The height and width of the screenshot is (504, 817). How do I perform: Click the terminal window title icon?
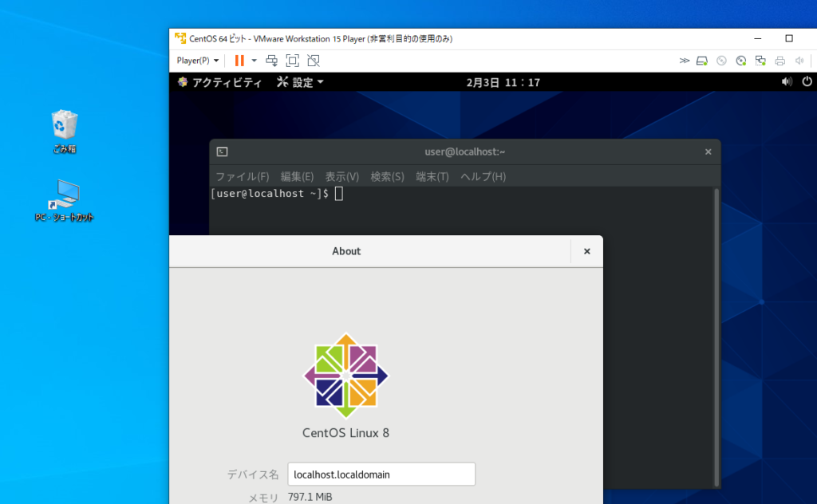223,152
